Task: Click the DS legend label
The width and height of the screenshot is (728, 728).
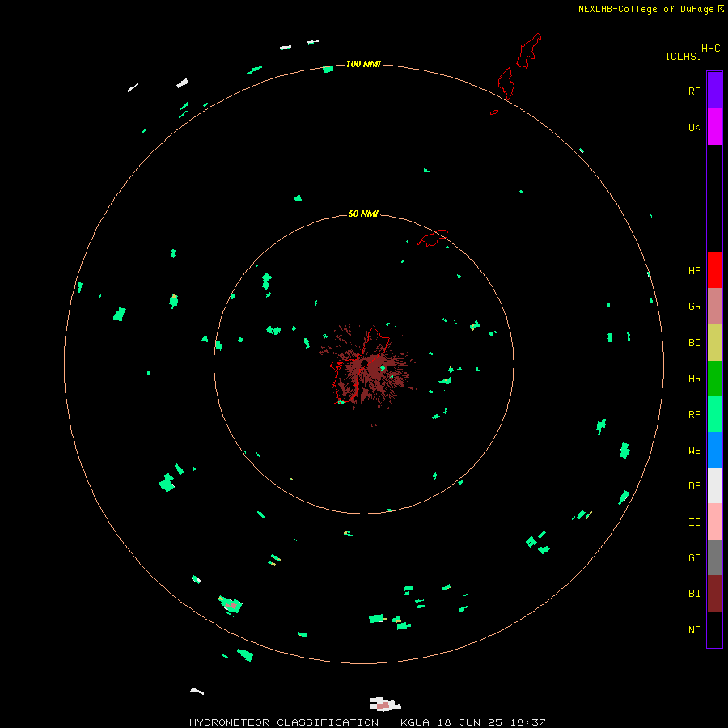Action: [x=694, y=485]
